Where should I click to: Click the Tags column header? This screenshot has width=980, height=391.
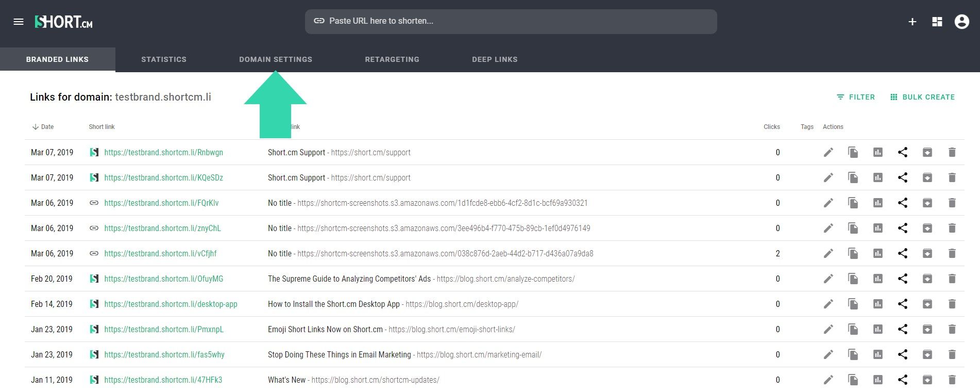point(807,127)
